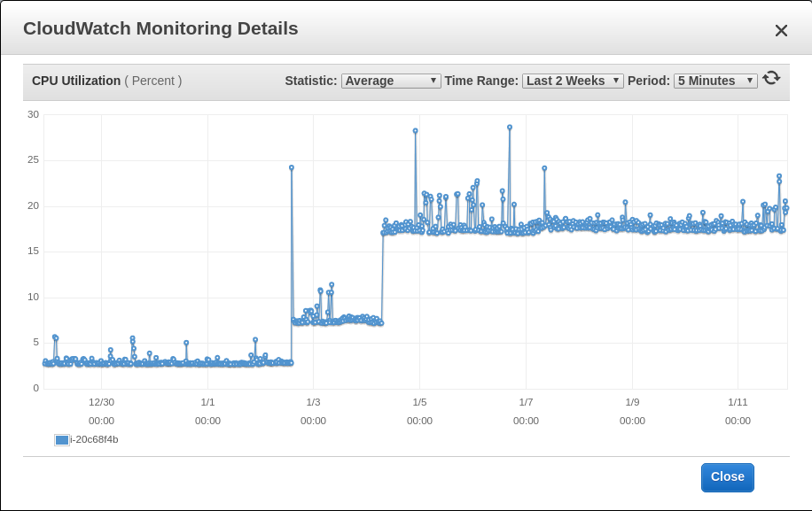Click the 30 value on the y-axis
The width and height of the screenshot is (812, 511).
[33, 114]
